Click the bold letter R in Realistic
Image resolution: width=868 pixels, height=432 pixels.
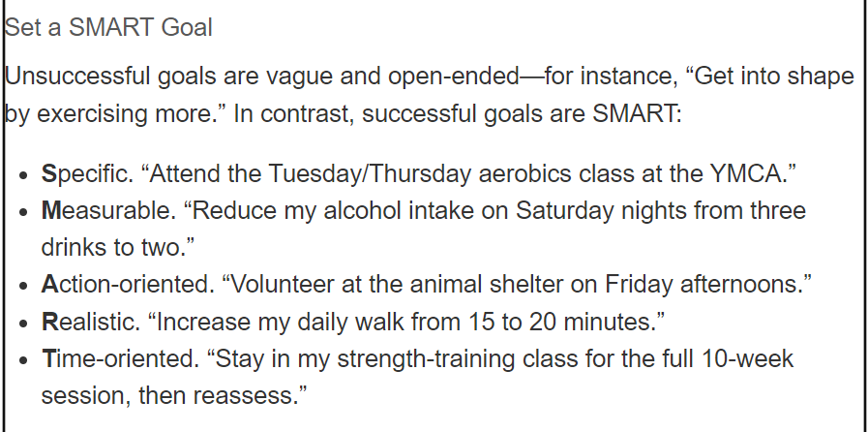click(49, 322)
